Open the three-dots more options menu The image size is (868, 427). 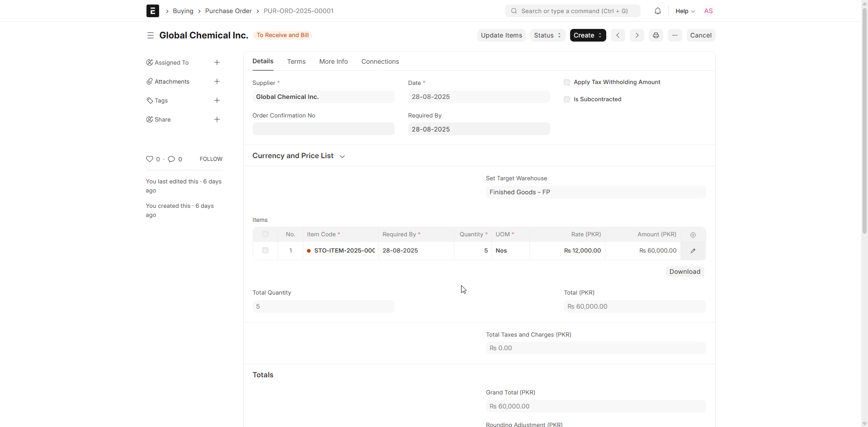point(675,35)
